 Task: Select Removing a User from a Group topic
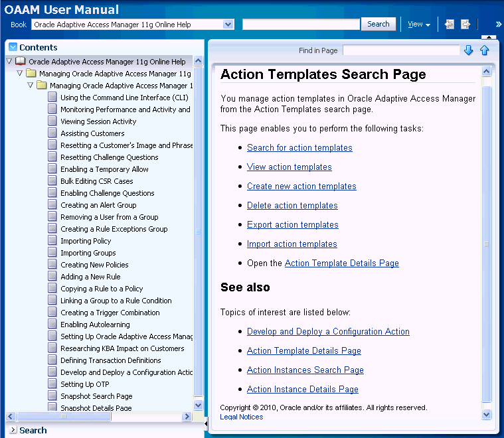point(110,217)
